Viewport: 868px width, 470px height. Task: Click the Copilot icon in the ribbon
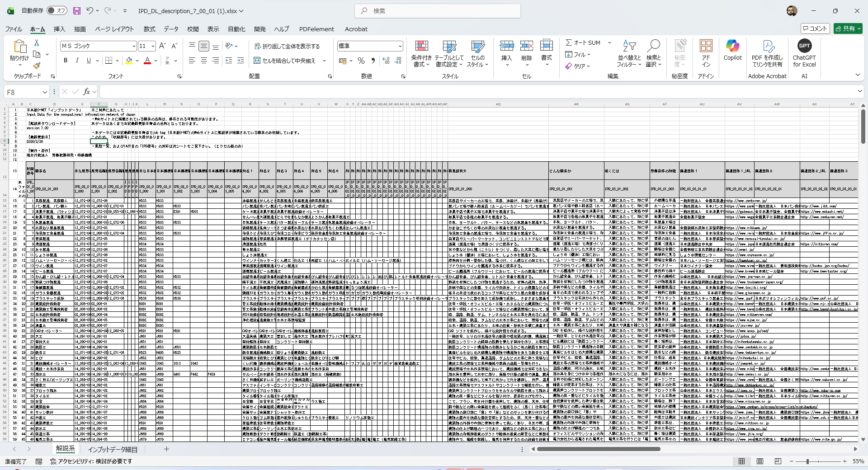click(732, 46)
